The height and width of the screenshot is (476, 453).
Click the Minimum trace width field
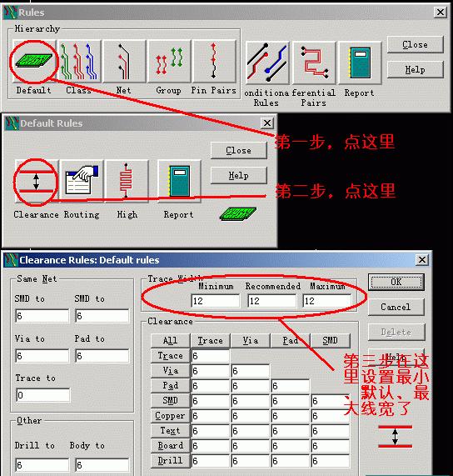click(x=216, y=301)
